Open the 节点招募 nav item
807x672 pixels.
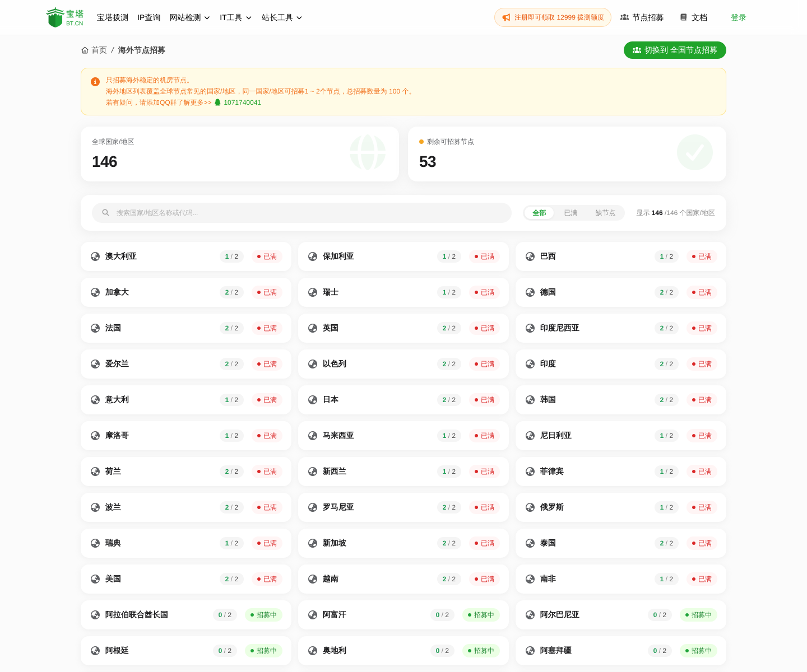click(x=642, y=17)
